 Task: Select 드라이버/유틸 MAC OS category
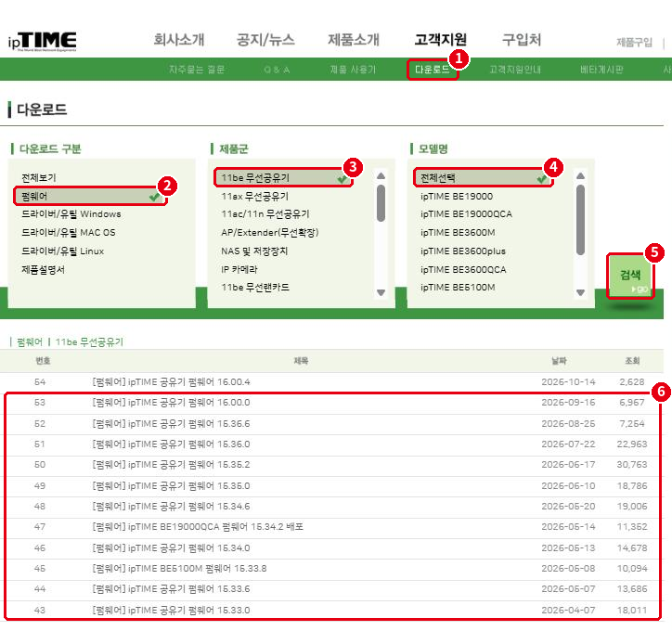(69, 233)
